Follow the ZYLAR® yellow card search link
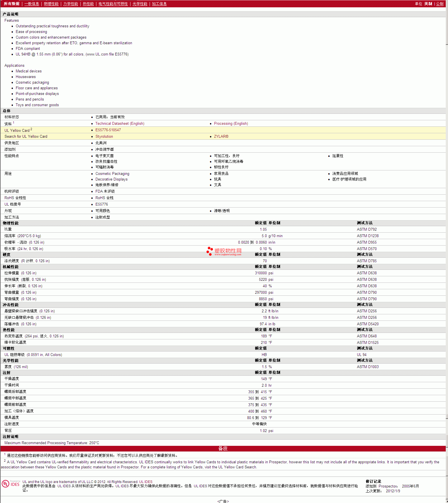This screenshot has height=503, width=448. pos(221,137)
